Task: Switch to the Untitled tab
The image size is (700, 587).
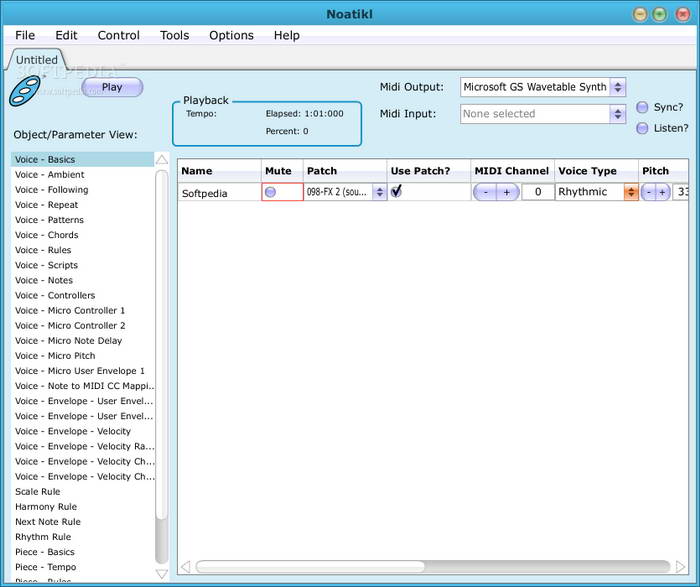Action: tap(37, 60)
